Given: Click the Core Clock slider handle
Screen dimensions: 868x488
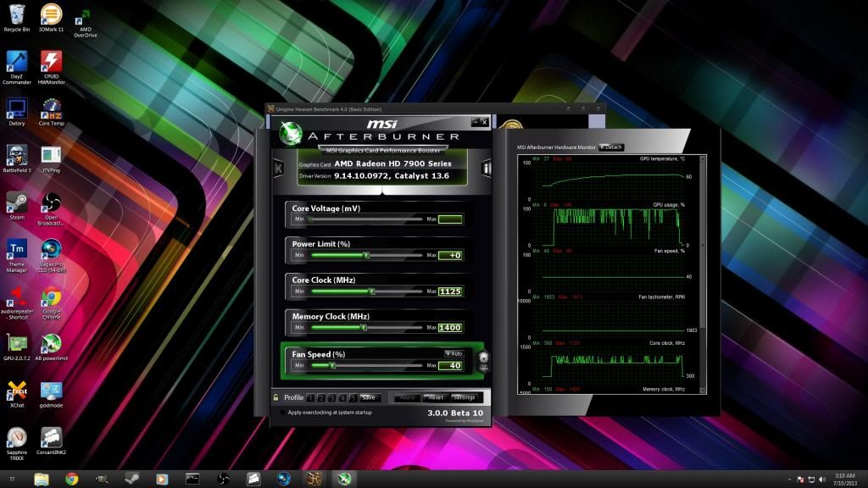Looking at the screenshot, I should click(x=372, y=291).
